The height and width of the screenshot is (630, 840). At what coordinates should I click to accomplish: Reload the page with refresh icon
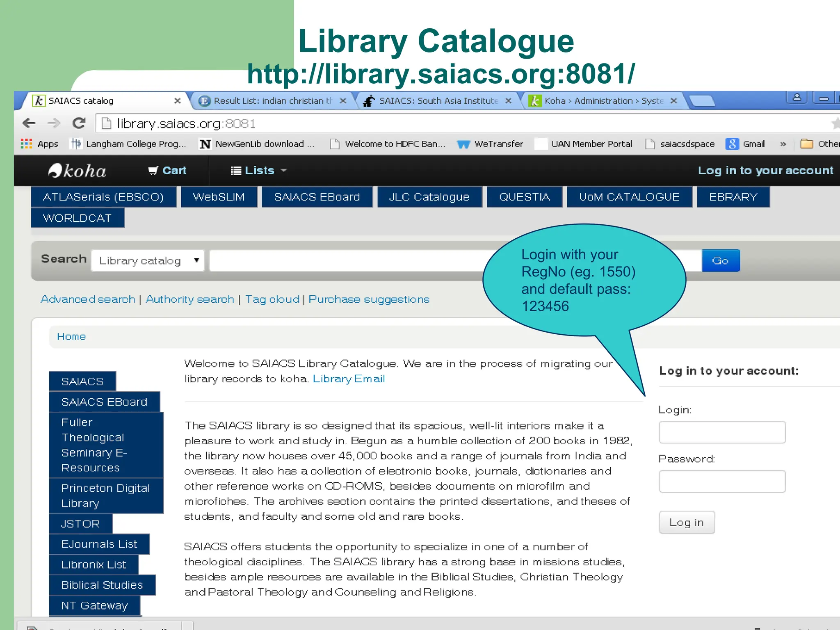[79, 123]
